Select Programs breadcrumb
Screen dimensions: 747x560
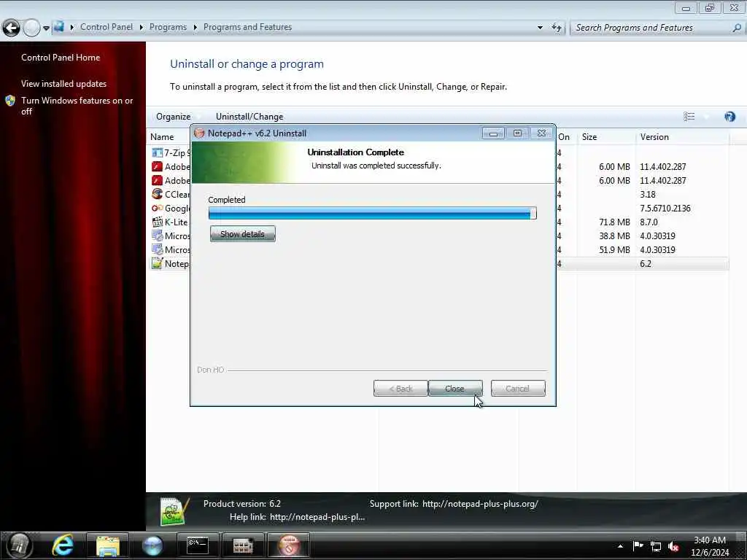[x=169, y=27]
